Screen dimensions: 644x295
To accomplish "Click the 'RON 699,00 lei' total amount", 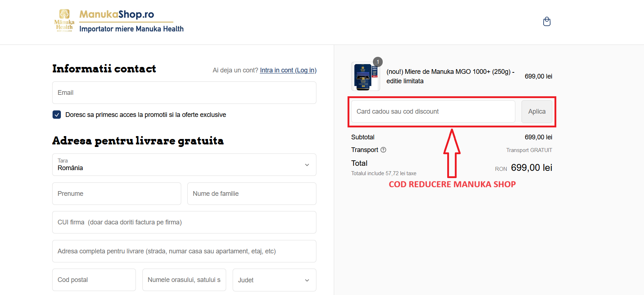I will coord(524,168).
